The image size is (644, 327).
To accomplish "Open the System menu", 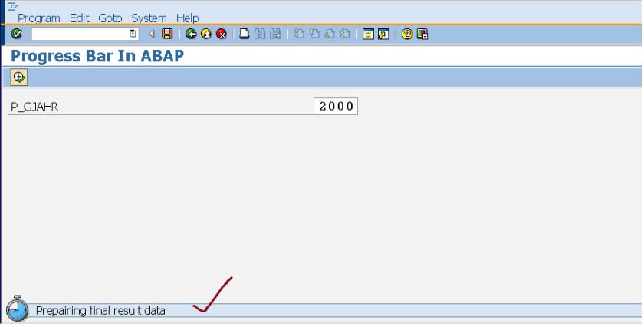I will click(x=149, y=18).
